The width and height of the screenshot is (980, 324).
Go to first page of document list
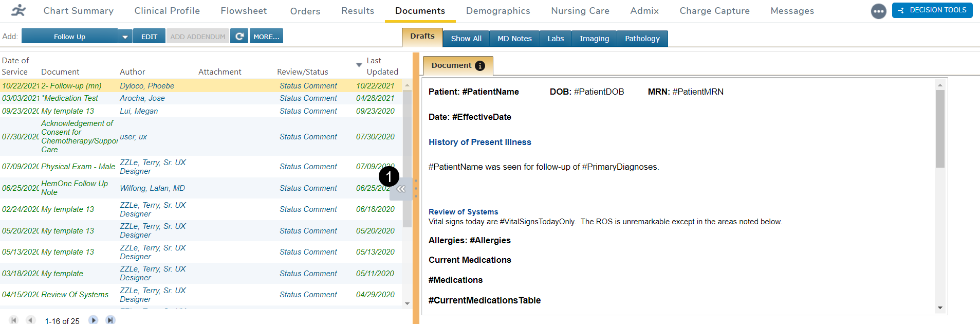tap(14, 320)
